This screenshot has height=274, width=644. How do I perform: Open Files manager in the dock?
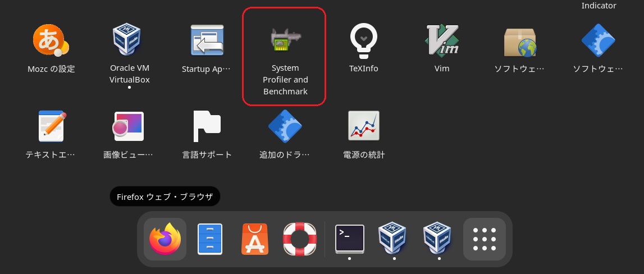click(210, 239)
